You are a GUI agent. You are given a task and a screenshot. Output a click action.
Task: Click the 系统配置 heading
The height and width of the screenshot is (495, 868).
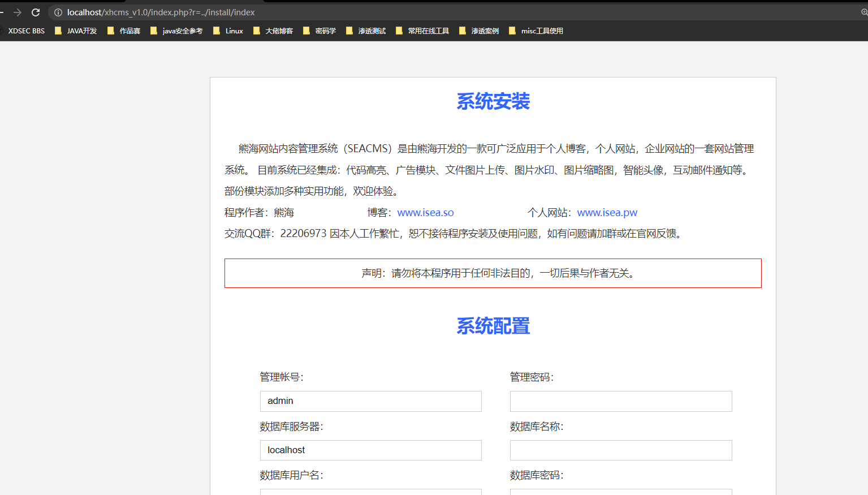493,326
